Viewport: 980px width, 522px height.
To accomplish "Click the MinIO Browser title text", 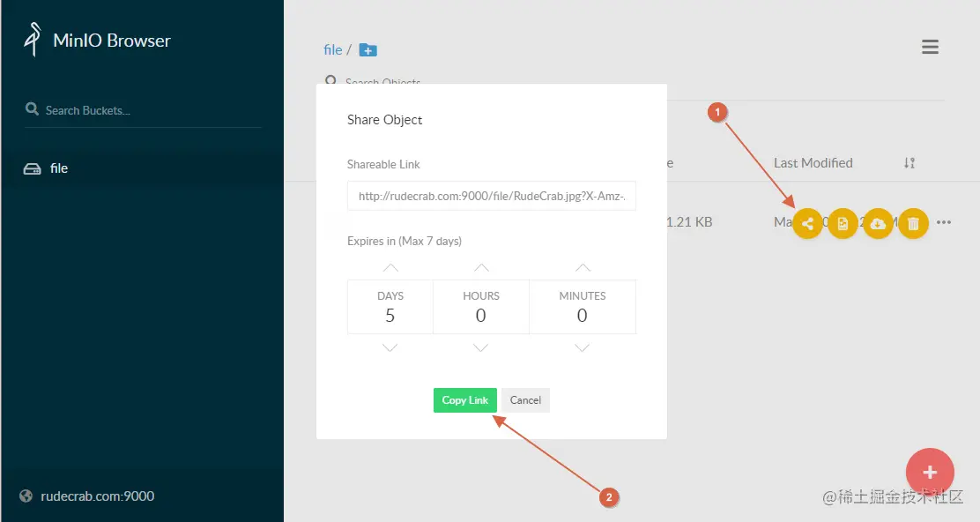I will pos(112,41).
